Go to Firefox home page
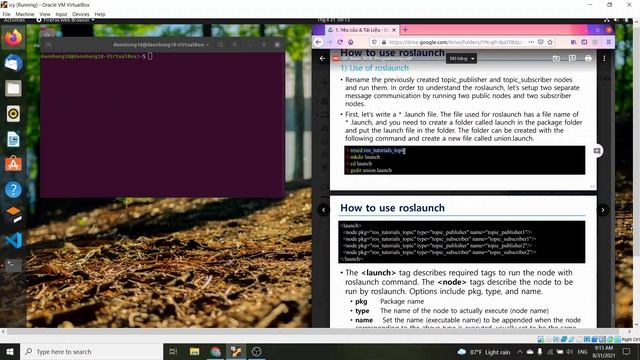 351,42
